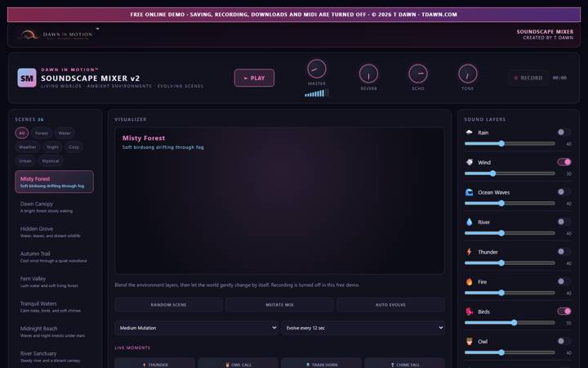Click the Auto Evolve button

(x=390, y=304)
